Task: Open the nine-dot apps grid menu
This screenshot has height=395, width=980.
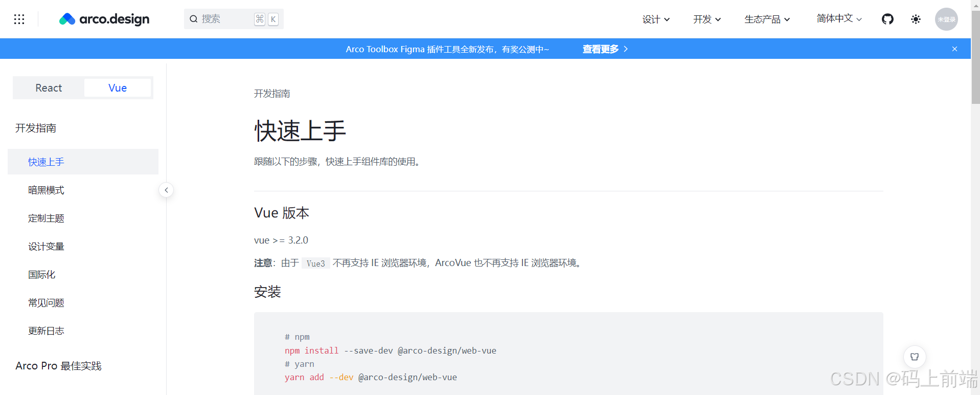Action: click(19, 19)
